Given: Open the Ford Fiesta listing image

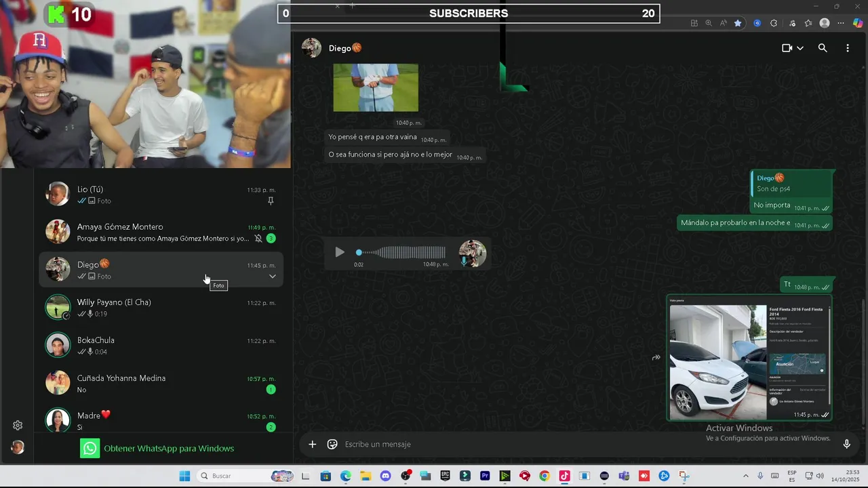Looking at the screenshot, I should [749, 358].
